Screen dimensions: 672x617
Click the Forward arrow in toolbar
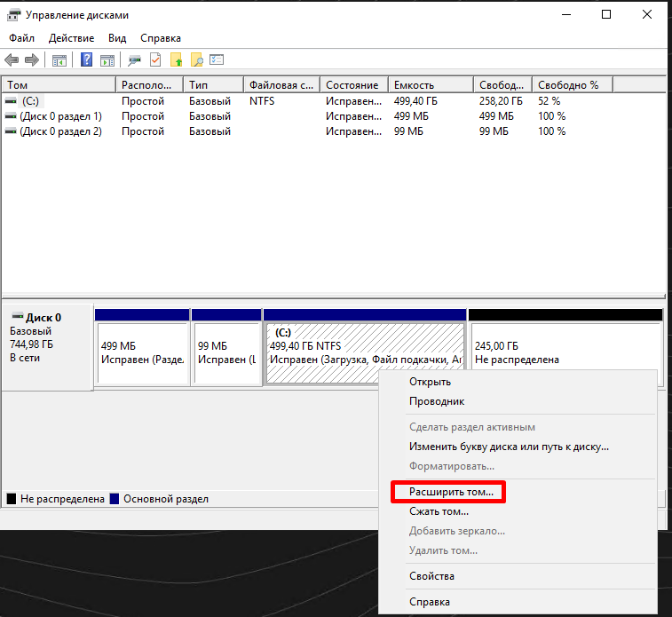click(x=32, y=60)
